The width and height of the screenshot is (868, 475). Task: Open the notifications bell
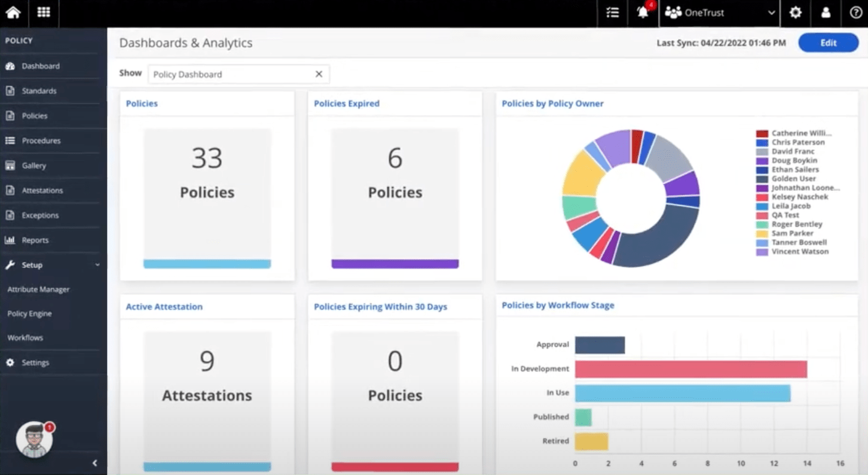tap(643, 13)
